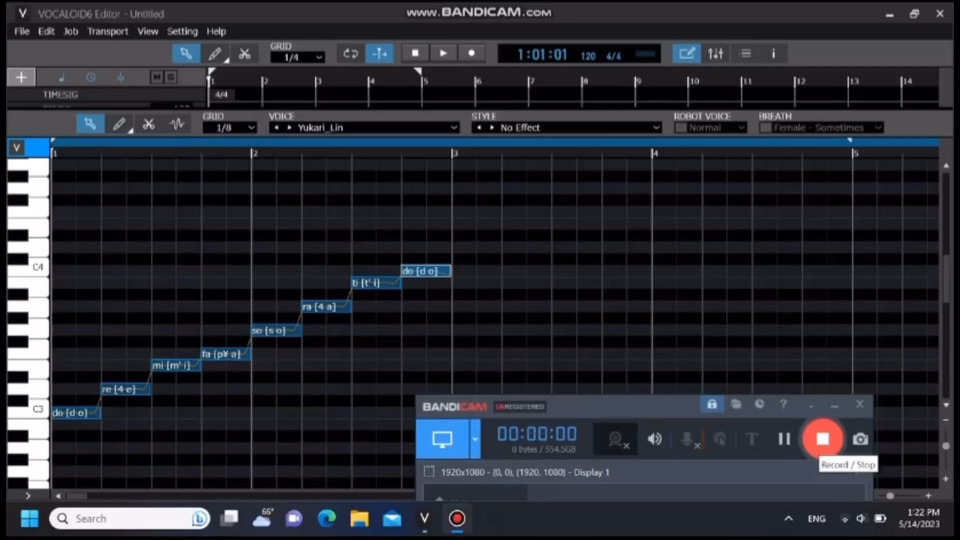960x540 pixels.
Task: Click the 4/4 time signature marker
Action: pos(222,94)
